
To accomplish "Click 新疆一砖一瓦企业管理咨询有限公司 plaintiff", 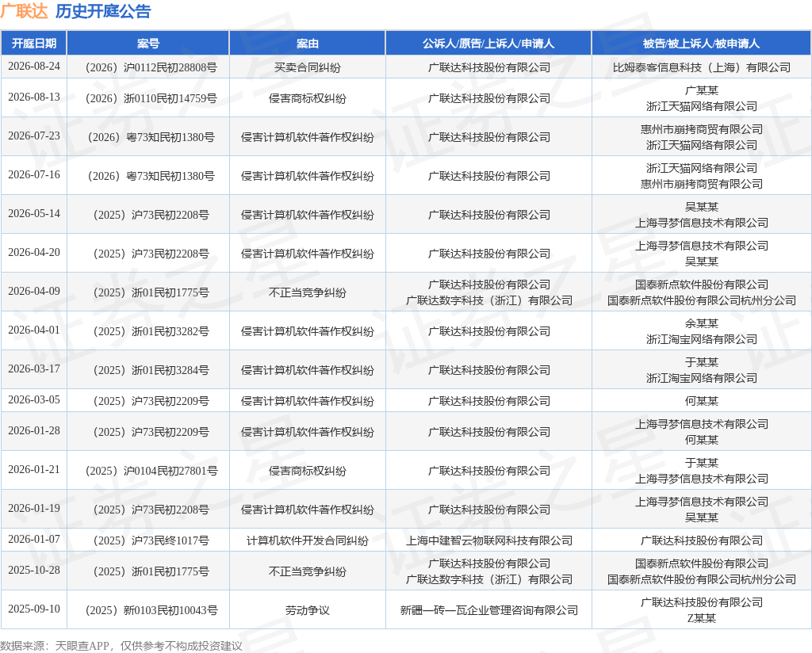I will tap(488, 610).
